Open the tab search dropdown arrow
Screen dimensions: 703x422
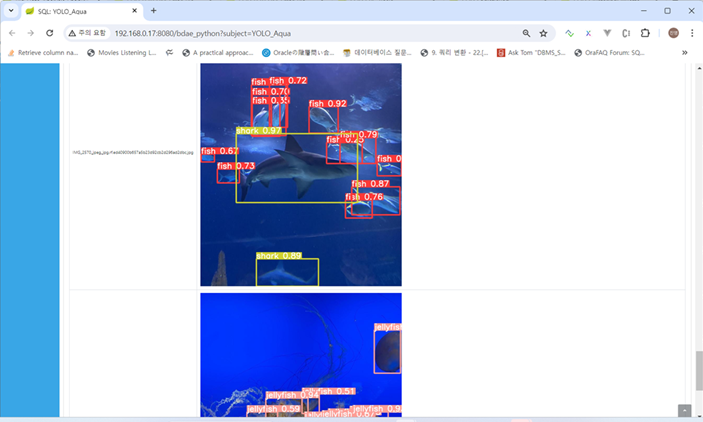click(11, 10)
